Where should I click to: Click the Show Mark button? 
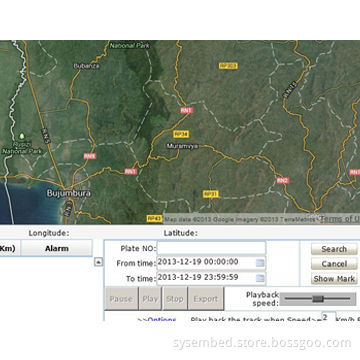pos(334,279)
